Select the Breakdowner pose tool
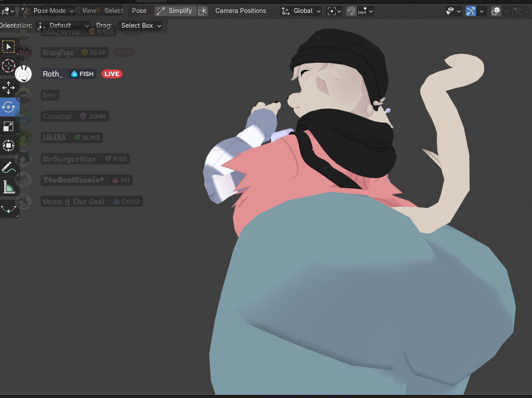The width and height of the screenshot is (532, 398). [9, 208]
